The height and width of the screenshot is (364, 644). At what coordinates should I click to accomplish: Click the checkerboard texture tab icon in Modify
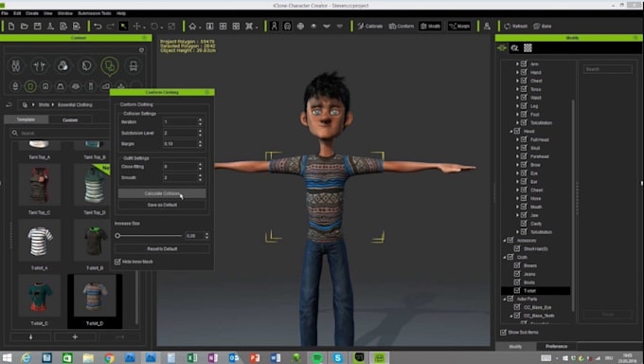(x=528, y=48)
